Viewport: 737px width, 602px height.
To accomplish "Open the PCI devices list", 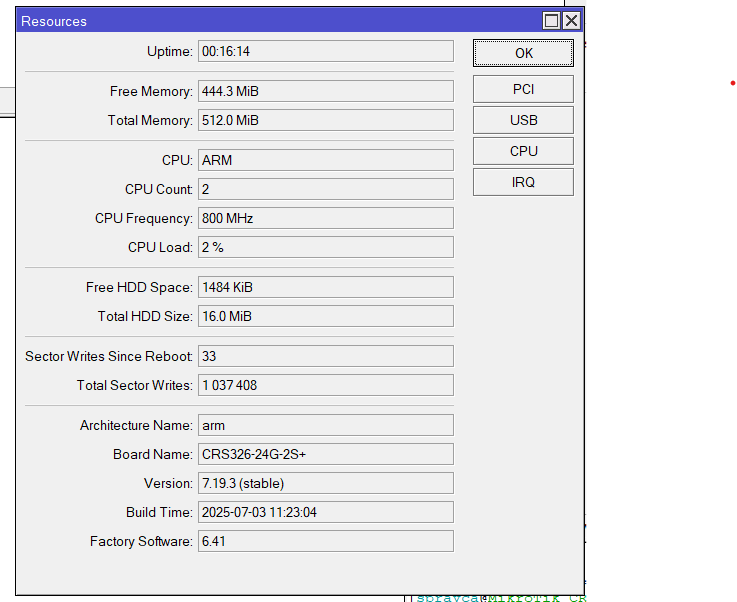I will [x=523, y=89].
